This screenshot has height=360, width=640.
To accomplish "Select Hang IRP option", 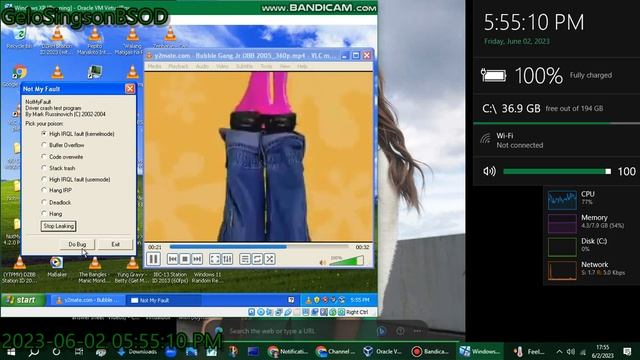I will pos(57,190).
